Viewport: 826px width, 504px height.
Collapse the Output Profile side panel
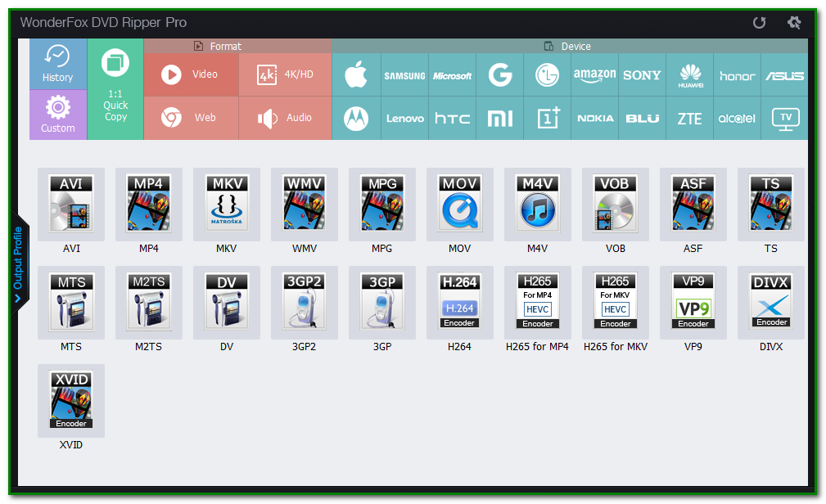[x=19, y=263]
